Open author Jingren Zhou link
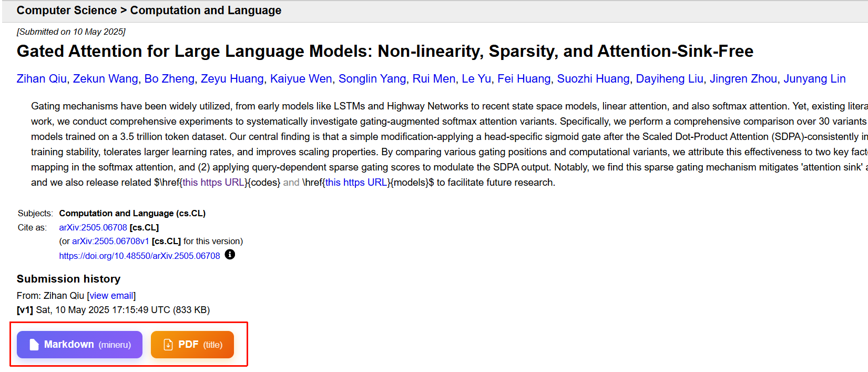This screenshot has width=868, height=372. pyautogui.click(x=743, y=78)
